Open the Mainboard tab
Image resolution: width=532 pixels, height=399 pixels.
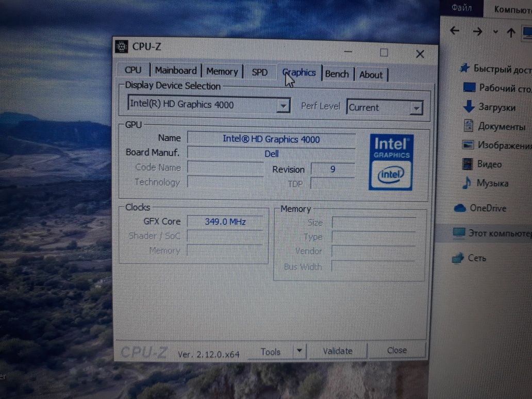click(x=176, y=71)
